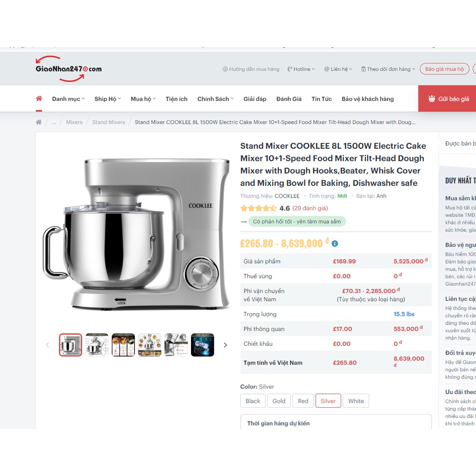Viewport: 476px width, 476px height.
Task: Go to the Đánh Giá menu item
Action: click(x=289, y=99)
